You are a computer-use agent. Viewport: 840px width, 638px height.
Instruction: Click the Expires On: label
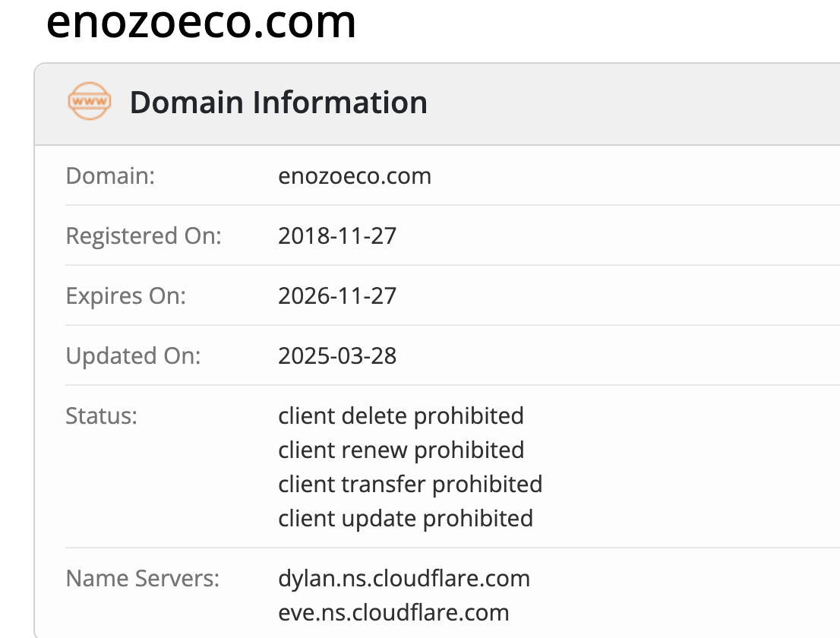point(125,295)
